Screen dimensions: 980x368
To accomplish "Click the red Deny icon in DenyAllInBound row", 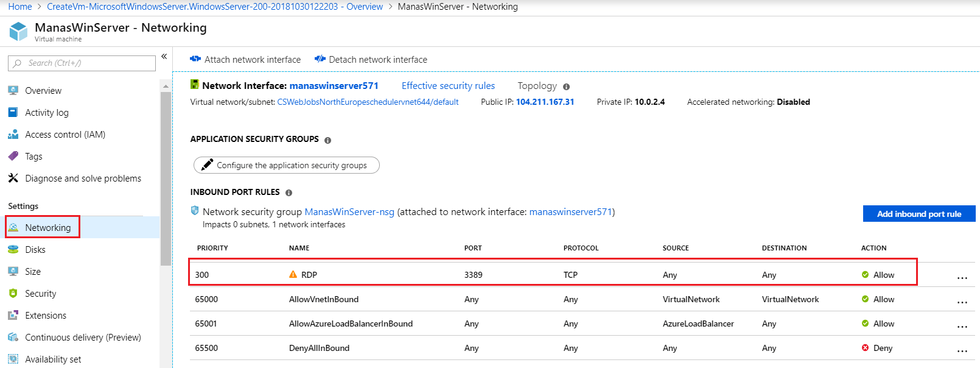I will click(x=865, y=348).
